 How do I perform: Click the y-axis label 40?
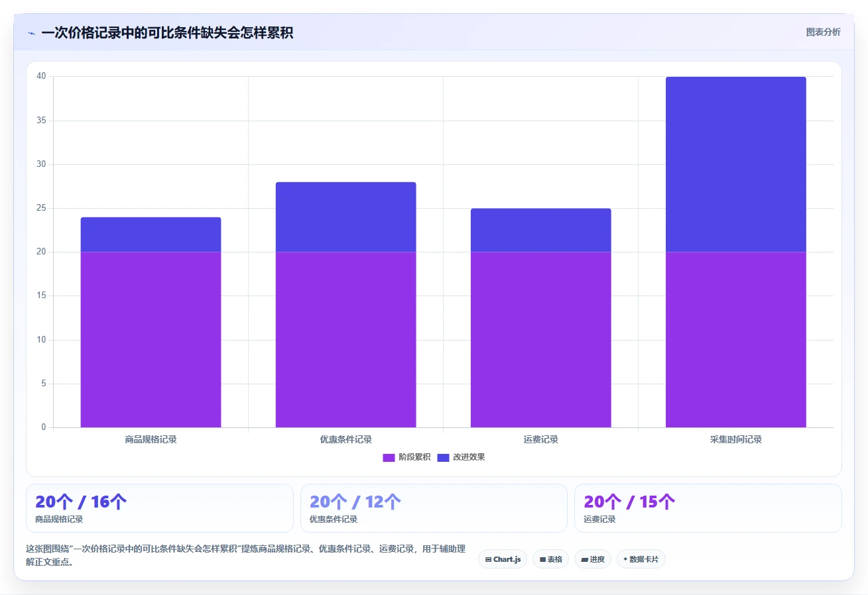[41, 76]
